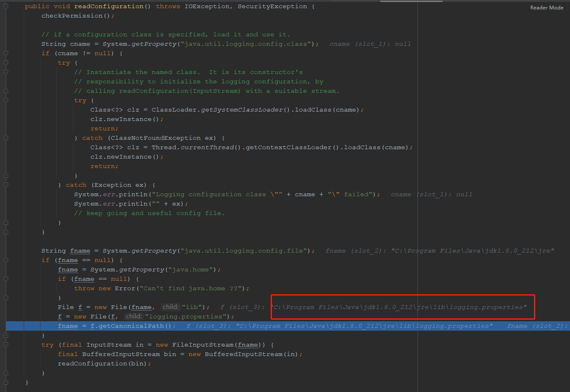Click 'fname (slot_2):' at the highlighted line's end

click(537, 326)
